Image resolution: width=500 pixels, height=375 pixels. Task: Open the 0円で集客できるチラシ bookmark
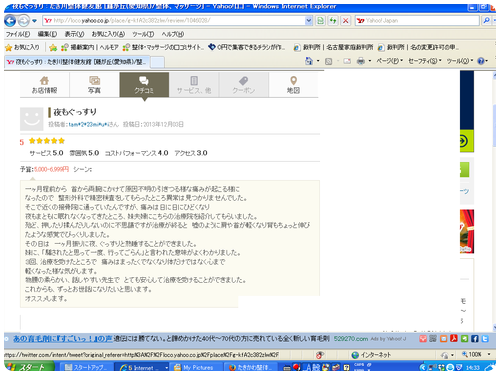point(247,47)
